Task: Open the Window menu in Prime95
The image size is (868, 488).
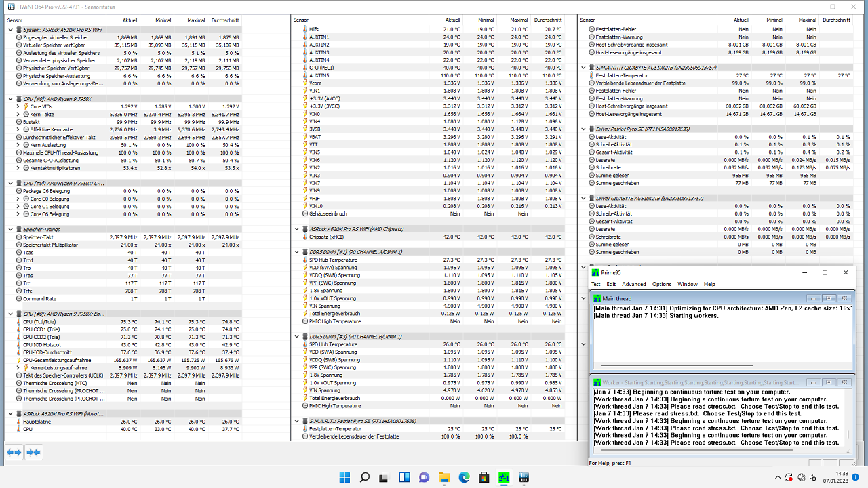Action: coord(687,284)
